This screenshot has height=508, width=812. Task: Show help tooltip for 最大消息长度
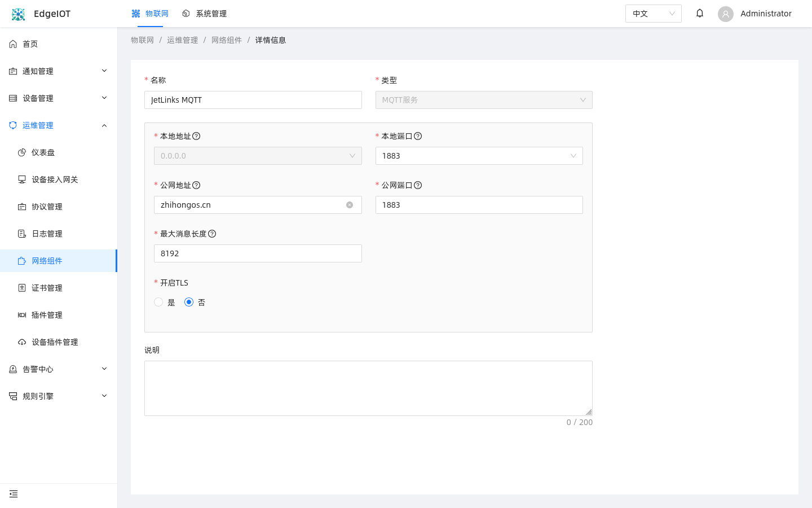coord(212,234)
